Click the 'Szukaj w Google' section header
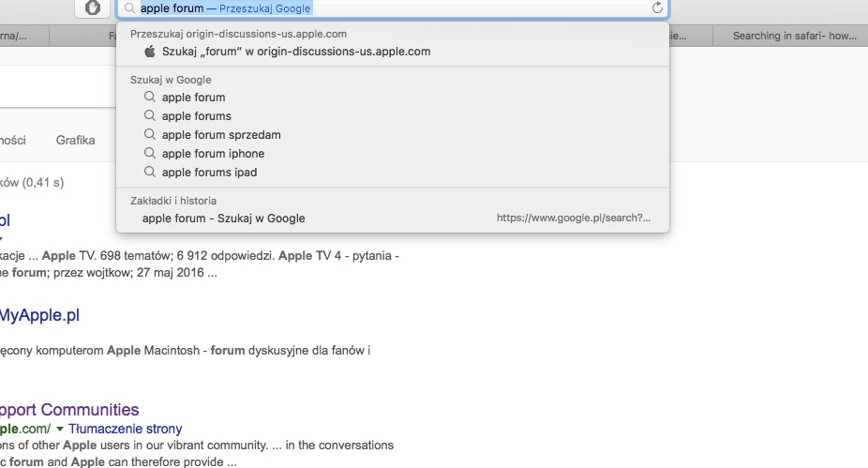Viewport: 868px width, 468px height. (171, 80)
